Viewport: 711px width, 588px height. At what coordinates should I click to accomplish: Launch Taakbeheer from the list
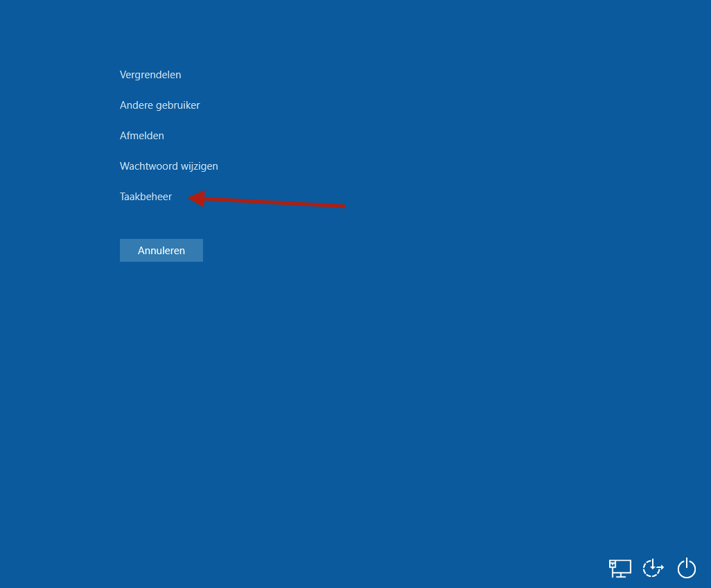[x=146, y=197]
